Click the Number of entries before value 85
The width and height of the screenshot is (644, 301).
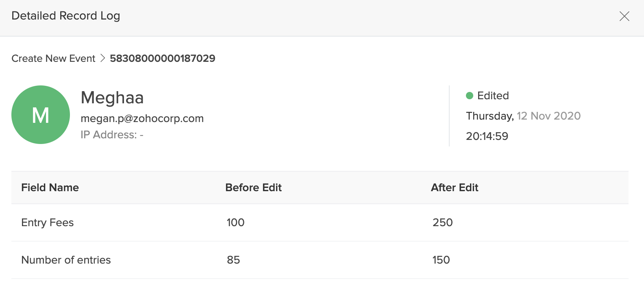click(233, 260)
